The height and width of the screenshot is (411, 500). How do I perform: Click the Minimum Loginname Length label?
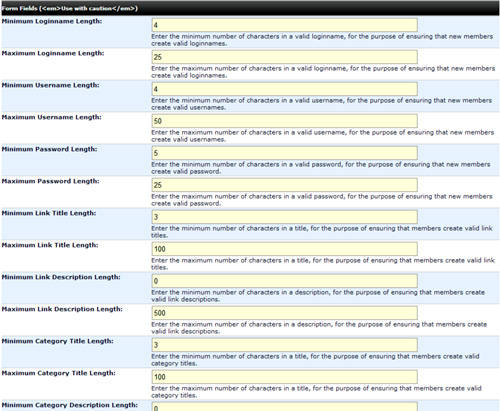click(x=52, y=21)
